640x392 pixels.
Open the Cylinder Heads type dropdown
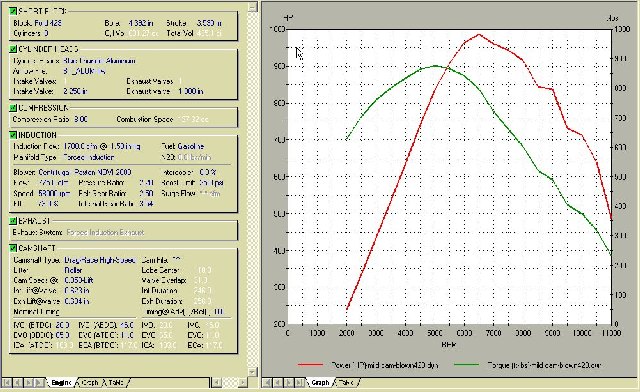pyautogui.click(x=99, y=61)
